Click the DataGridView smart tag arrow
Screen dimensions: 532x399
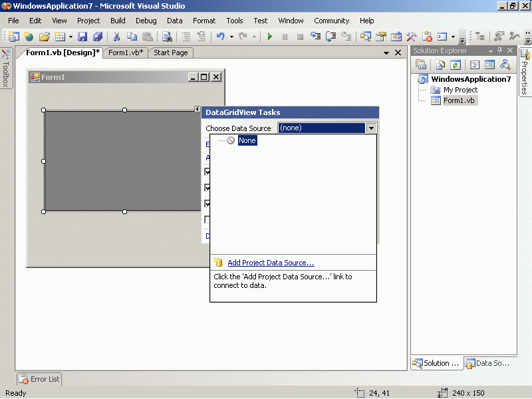197,109
